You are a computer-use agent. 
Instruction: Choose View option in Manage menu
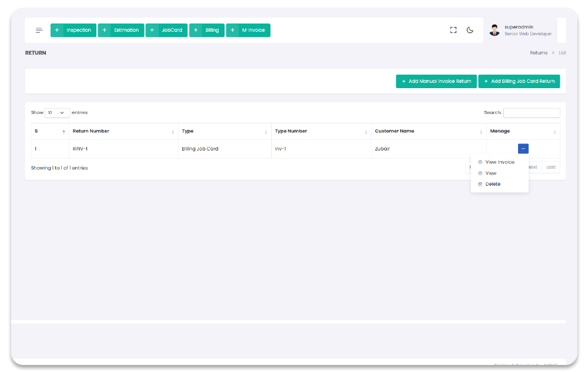[x=491, y=173]
